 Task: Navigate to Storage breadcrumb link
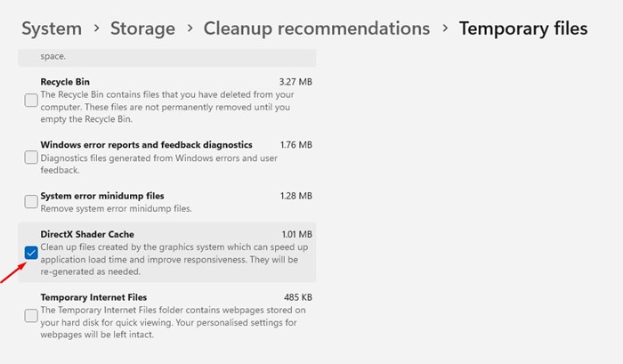click(142, 28)
